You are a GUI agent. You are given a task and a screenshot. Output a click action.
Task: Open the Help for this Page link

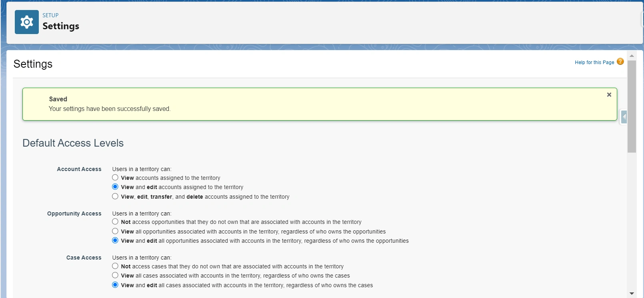pyautogui.click(x=594, y=62)
